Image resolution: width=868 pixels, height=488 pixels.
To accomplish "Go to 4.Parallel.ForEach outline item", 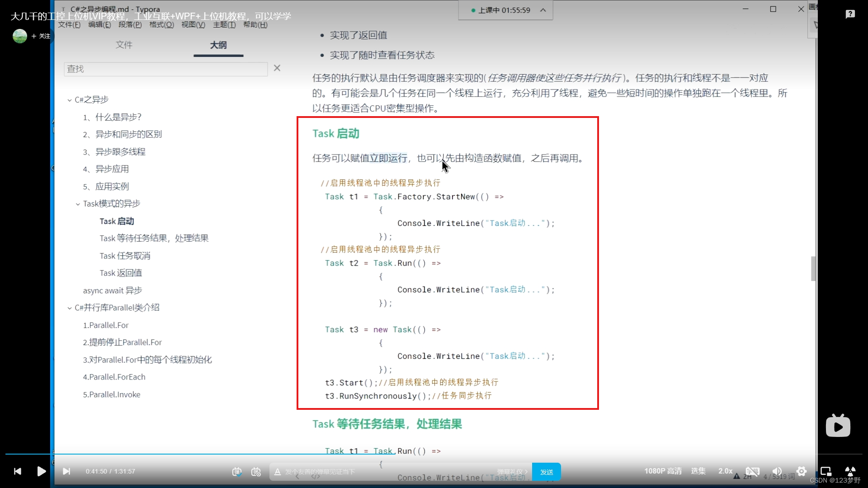I will click(x=114, y=377).
